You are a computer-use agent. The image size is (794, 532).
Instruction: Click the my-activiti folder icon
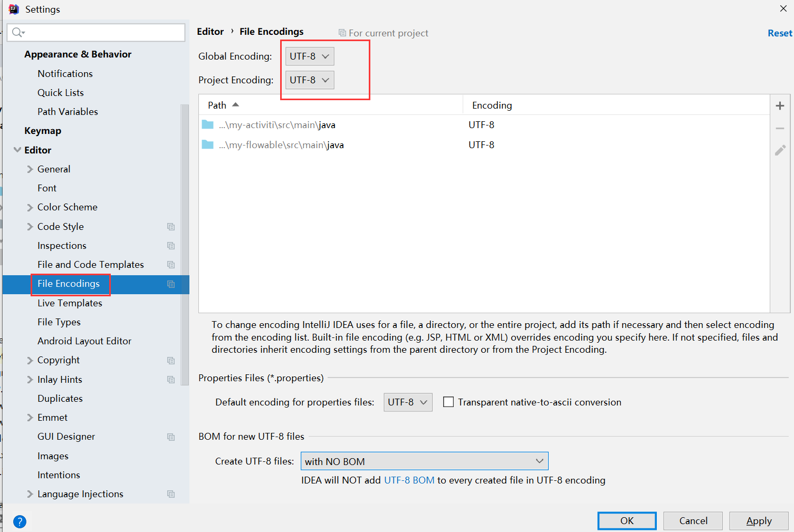[x=208, y=124]
